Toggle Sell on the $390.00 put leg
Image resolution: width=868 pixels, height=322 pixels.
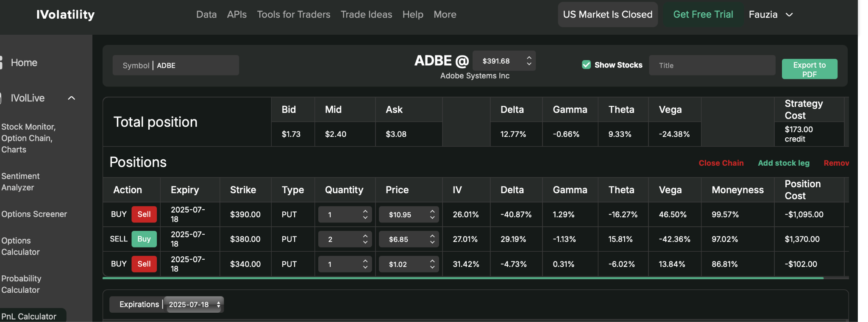(x=144, y=214)
